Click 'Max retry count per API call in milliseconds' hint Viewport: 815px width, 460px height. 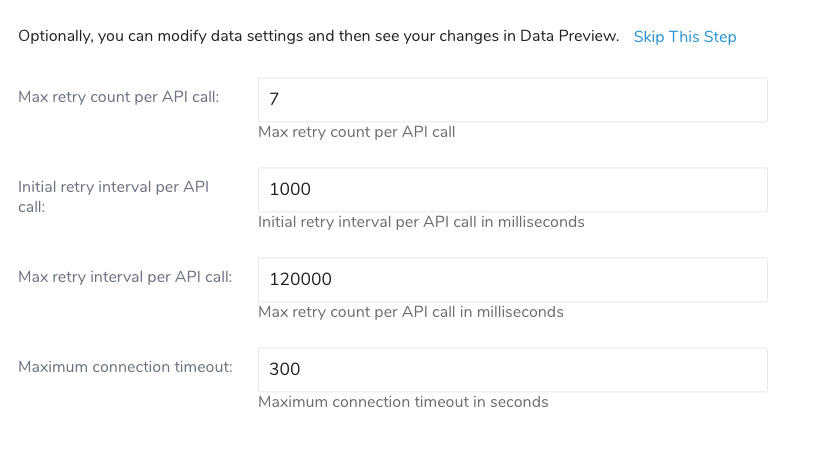point(410,312)
